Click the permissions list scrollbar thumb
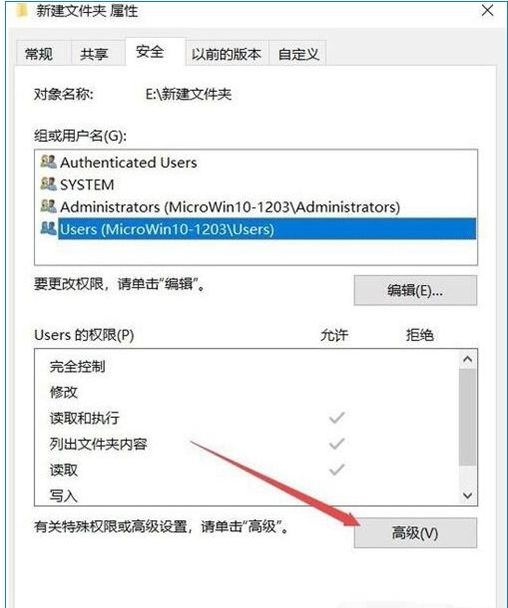 tap(467, 417)
